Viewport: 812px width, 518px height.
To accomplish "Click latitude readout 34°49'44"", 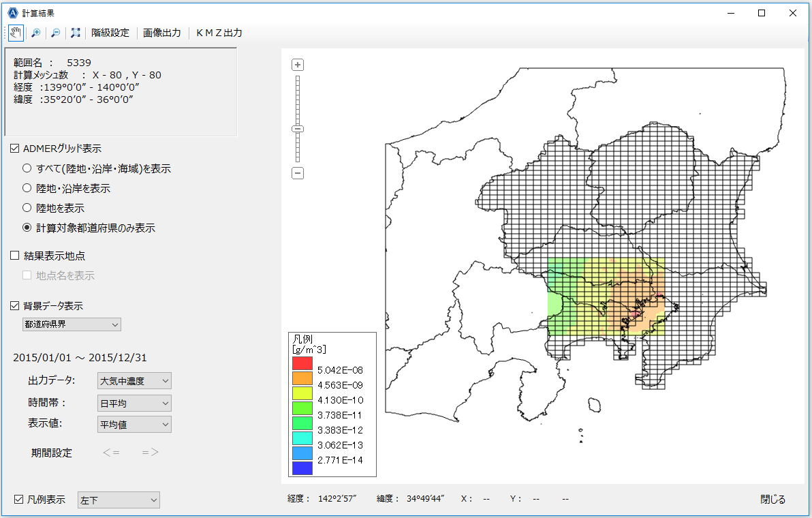I will [426, 499].
